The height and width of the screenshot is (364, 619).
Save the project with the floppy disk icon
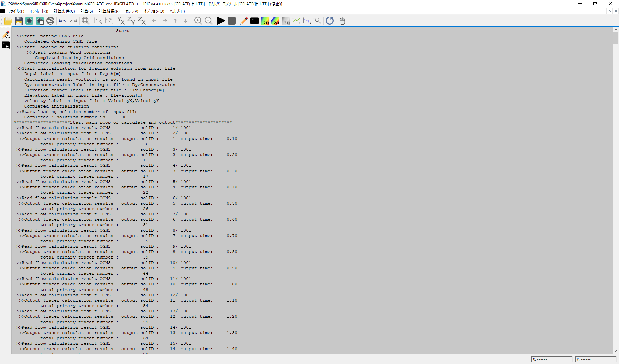(19, 21)
